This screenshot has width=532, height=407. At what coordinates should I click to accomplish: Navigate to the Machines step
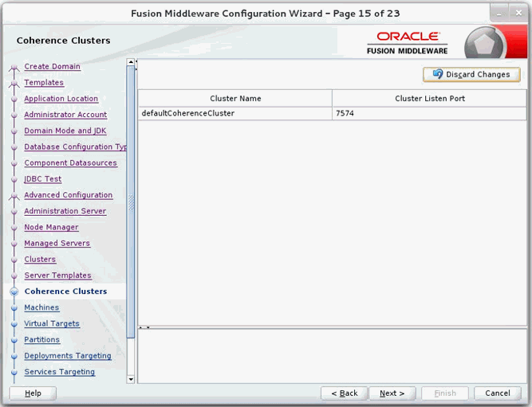coord(42,307)
